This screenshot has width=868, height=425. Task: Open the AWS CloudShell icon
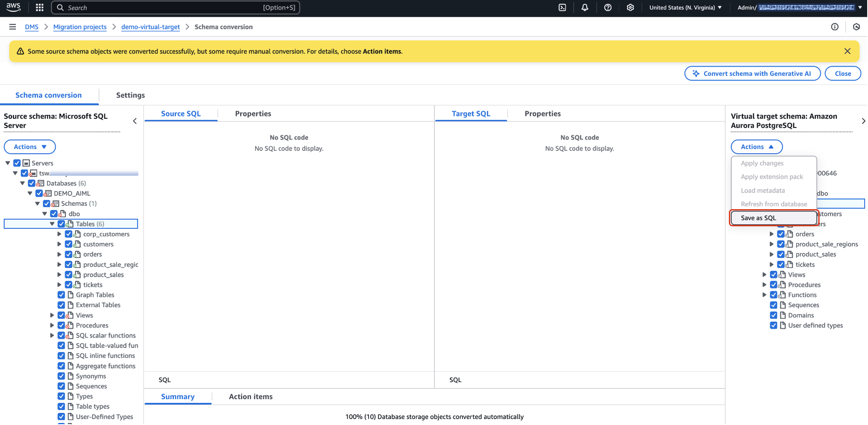[562, 8]
